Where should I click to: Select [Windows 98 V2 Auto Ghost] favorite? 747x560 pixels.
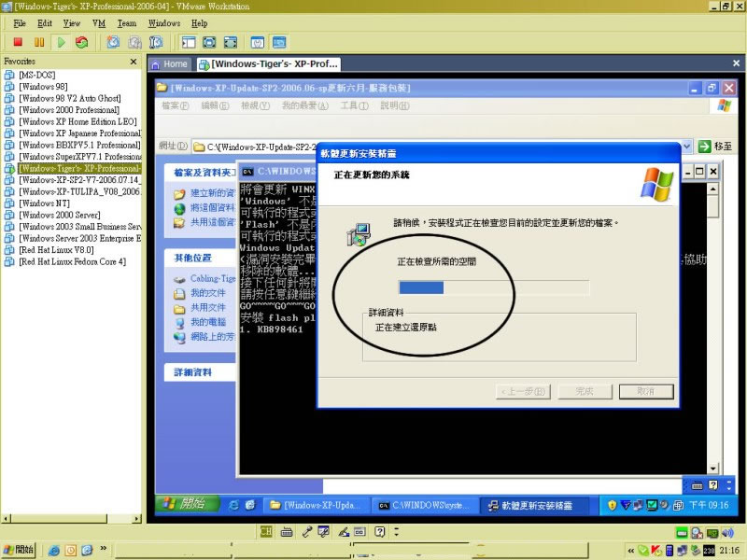(x=69, y=98)
